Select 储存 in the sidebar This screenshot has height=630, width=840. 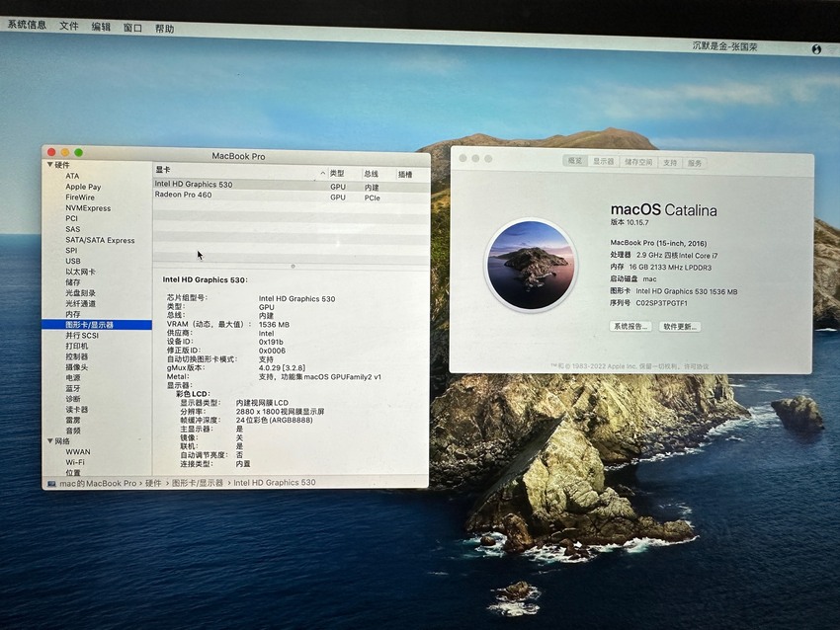73,282
